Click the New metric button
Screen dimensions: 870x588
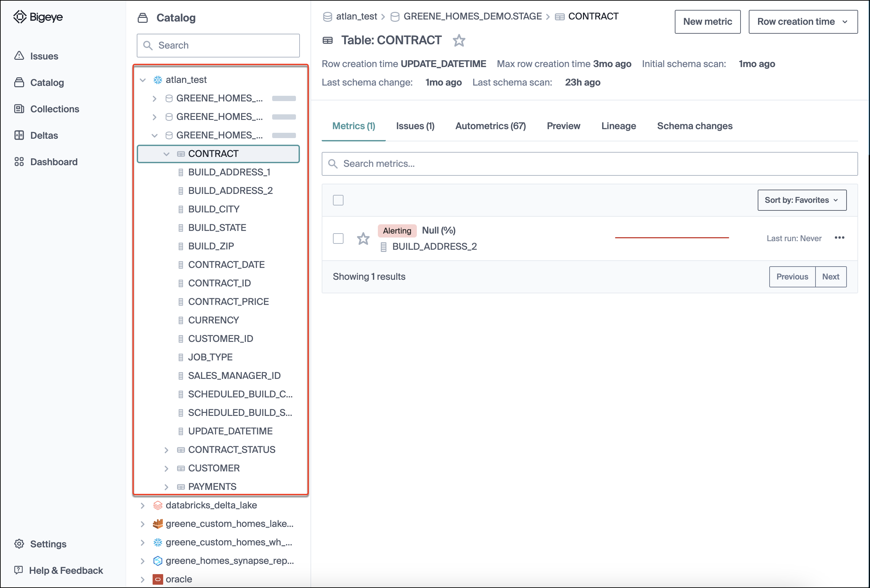(x=707, y=22)
